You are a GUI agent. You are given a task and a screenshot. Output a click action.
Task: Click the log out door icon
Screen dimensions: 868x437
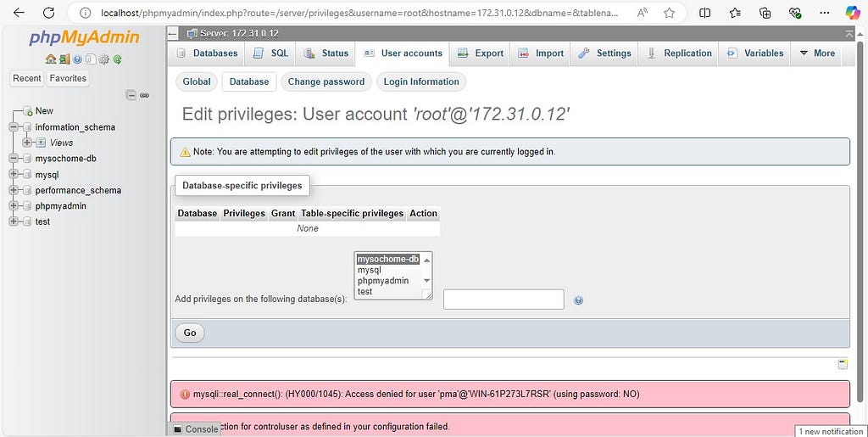[x=64, y=59]
